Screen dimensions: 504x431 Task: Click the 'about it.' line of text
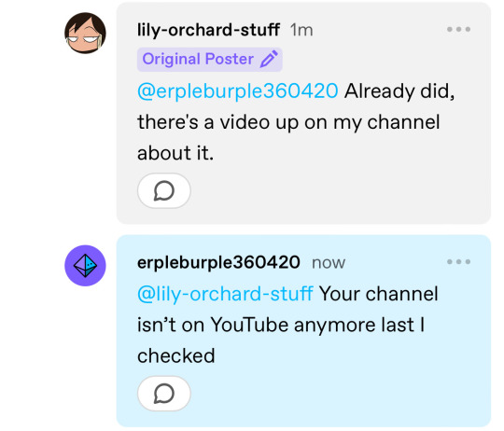click(175, 153)
